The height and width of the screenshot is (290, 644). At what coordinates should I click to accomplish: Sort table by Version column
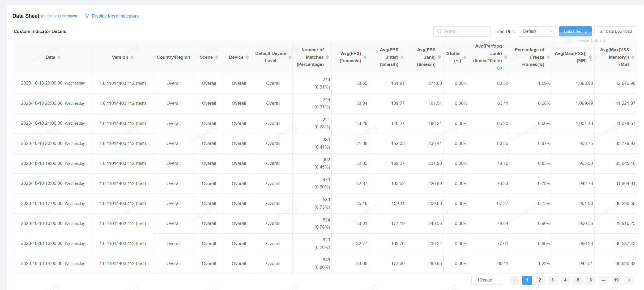132,57
